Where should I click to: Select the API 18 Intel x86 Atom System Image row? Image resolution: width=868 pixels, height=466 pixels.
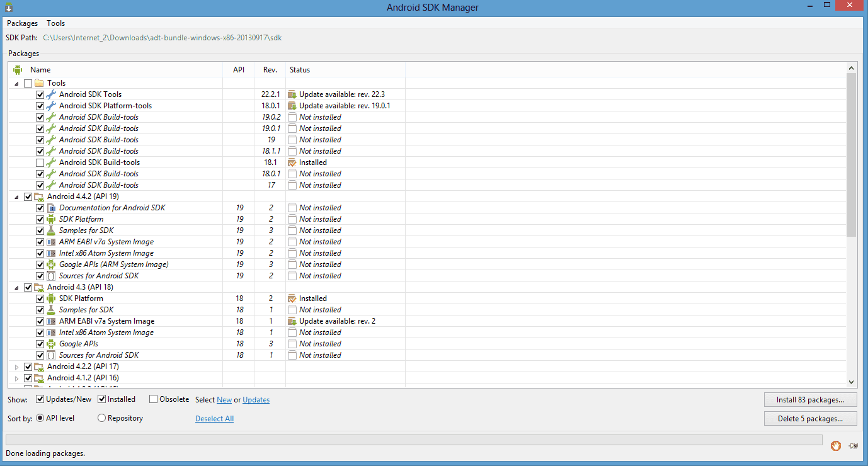tap(428, 332)
